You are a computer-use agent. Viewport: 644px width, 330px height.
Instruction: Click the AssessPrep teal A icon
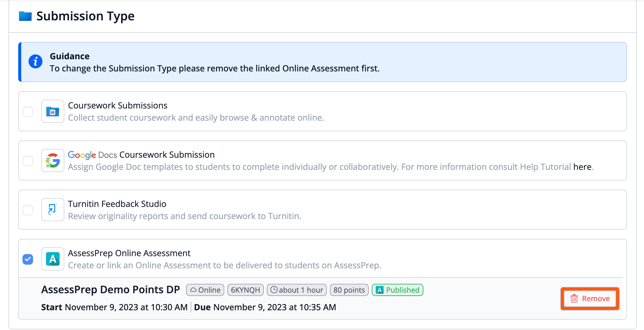pos(53,259)
